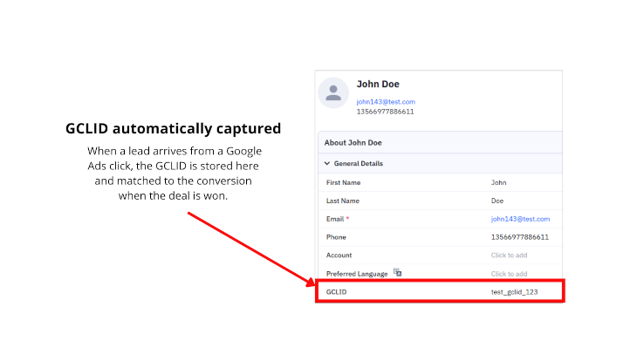Click John Doe's profile avatar icon
Image resolution: width=644 pixels, height=361 pixels.
click(333, 92)
